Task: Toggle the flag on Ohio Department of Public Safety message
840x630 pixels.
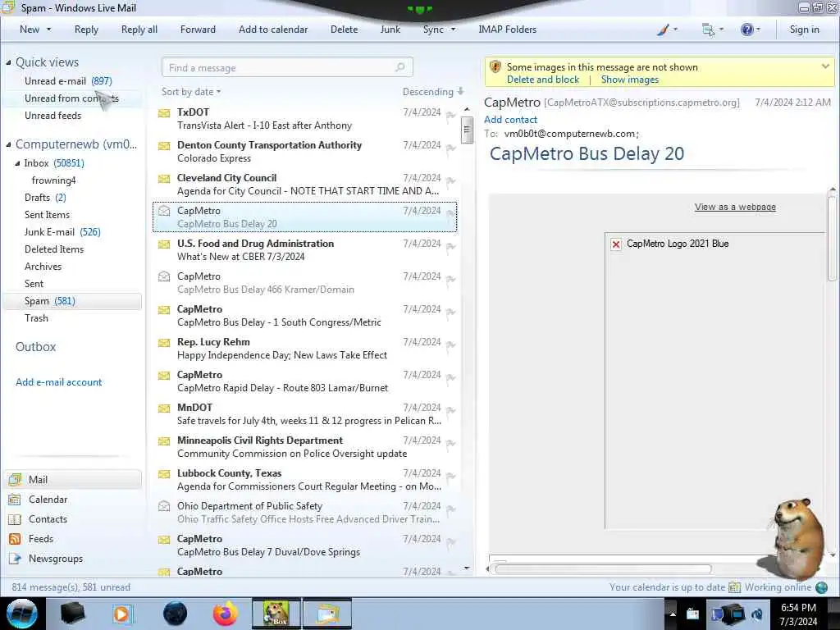Action: [450, 509]
